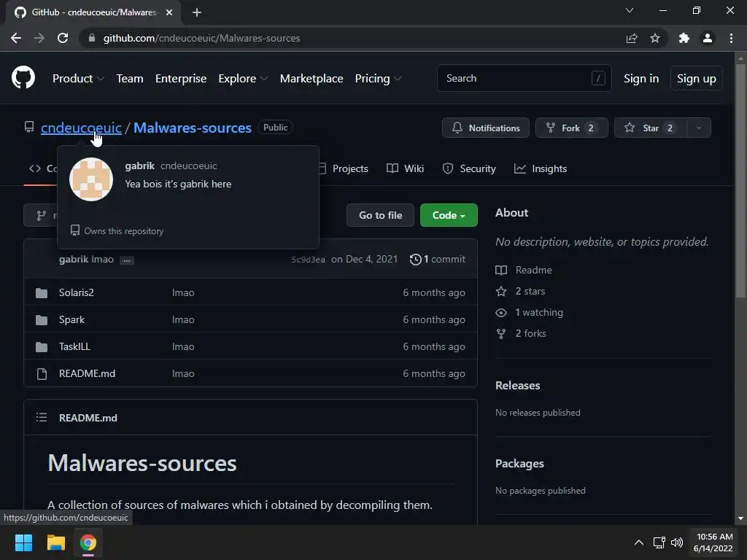The width and height of the screenshot is (747, 560).
Task: Close the GitHub browser tab
Action: pyautogui.click(x=169, y=12)
